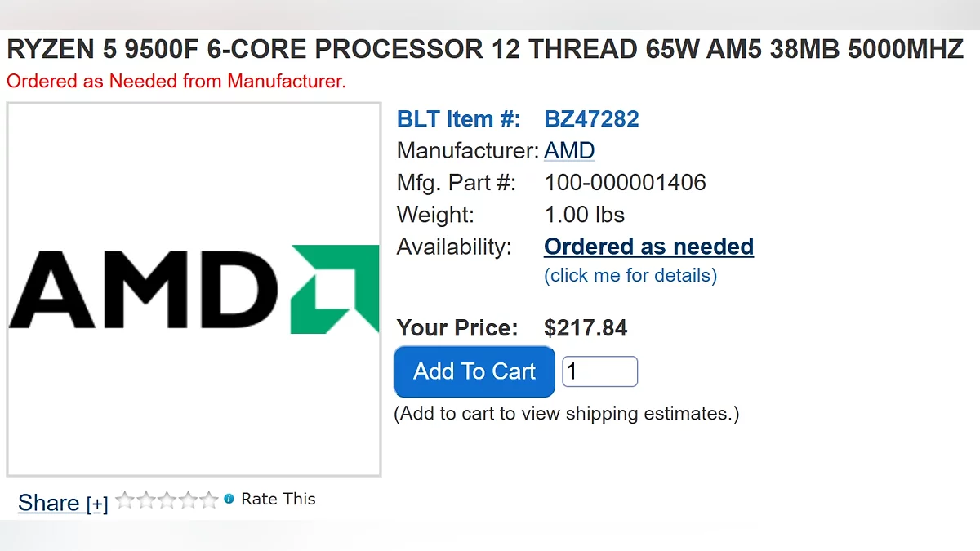Click the AMD product image
Image resolution: width=980 pixels, height=551 pixels.
(194, 289)
